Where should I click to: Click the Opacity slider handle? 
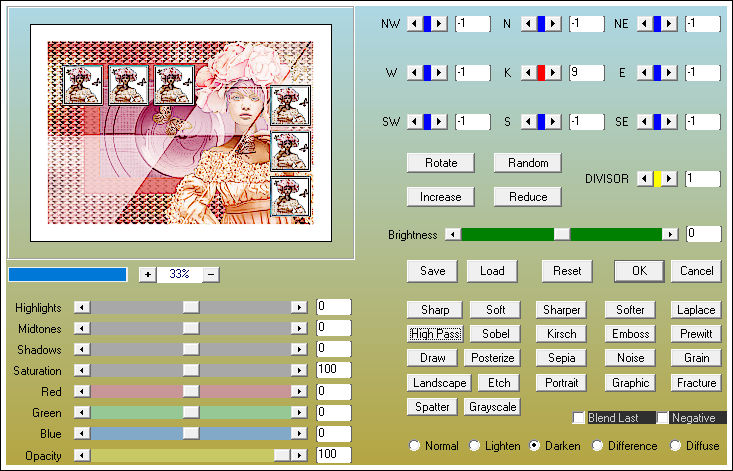coord(282,455)
